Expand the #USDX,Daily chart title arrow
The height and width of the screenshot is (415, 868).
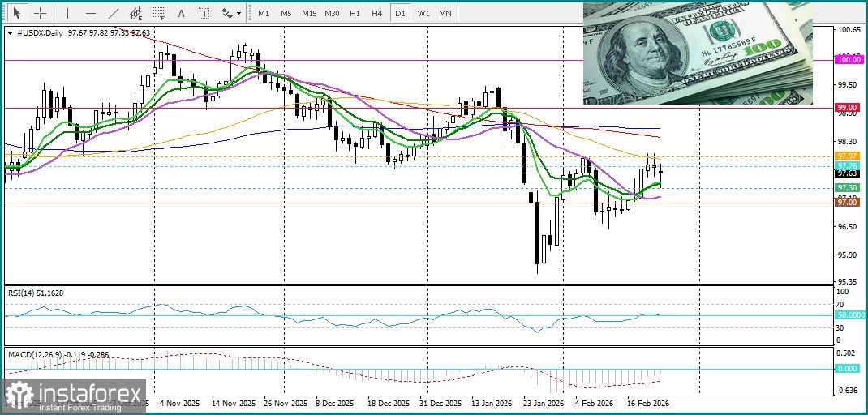click(9, 33)
